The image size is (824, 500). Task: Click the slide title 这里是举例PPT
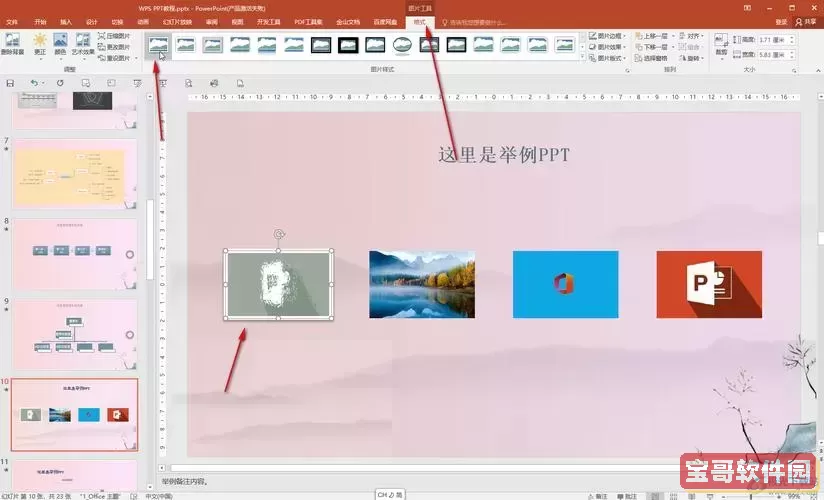503,155
